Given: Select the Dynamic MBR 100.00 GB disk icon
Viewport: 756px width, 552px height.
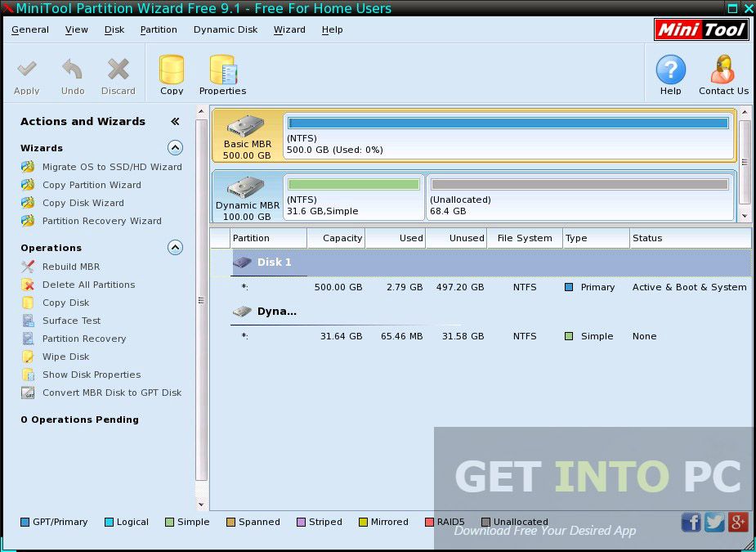Looking at the screenshot, I should click(x=246, y=188).
